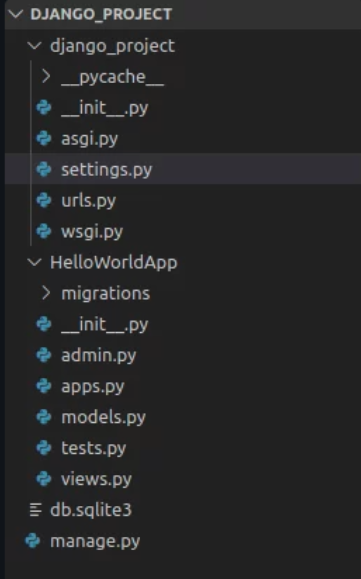This screenshot has width=361, height=579.
Task: Open tests.py in HelloWorldApp
Action: [94, 449]
